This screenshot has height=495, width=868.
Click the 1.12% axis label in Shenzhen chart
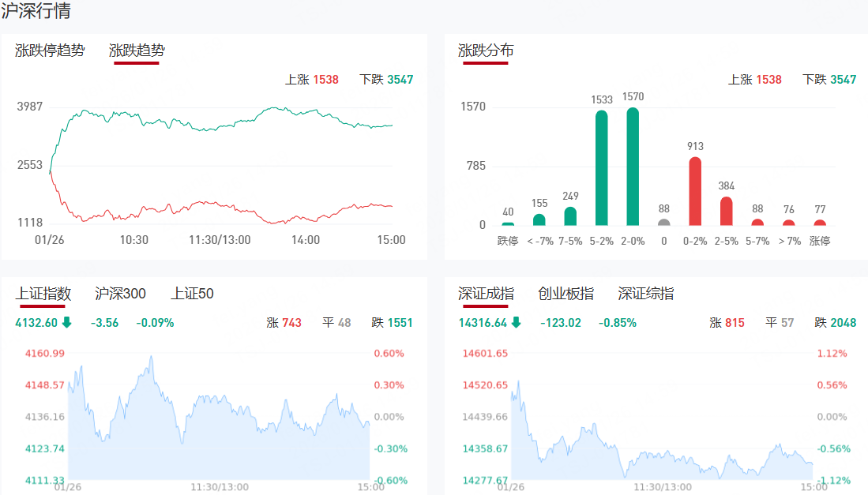coord(832,354)
